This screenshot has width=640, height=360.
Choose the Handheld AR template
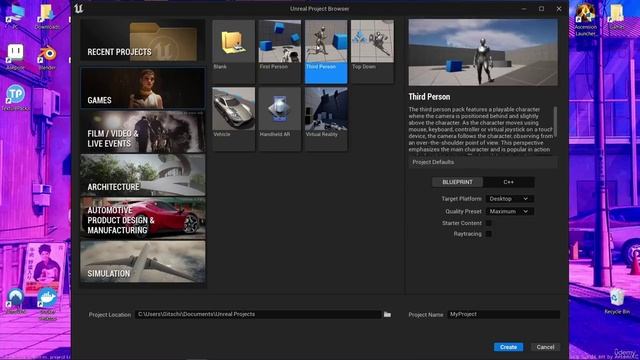coord(280,119)
